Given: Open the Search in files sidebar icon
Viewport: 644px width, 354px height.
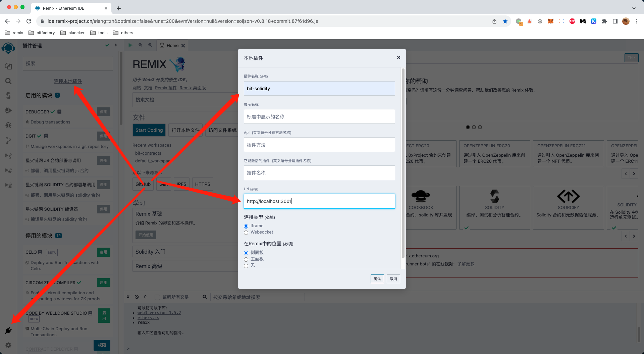Looking at the screenshot, I should tap(8, 81).
